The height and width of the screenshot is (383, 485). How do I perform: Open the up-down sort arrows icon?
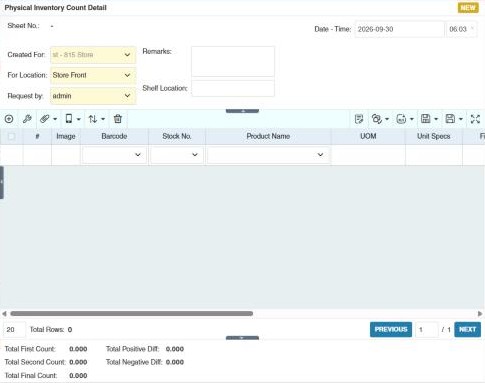93,119
